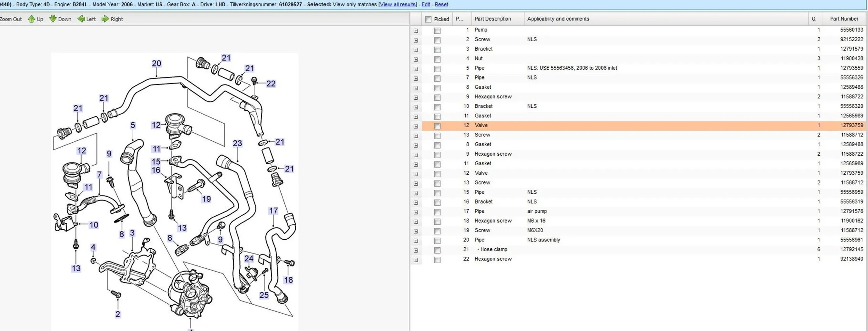This screenshot has height=331, width=868.
Task: Expand the Pump row details
Action: click(416, 31)
